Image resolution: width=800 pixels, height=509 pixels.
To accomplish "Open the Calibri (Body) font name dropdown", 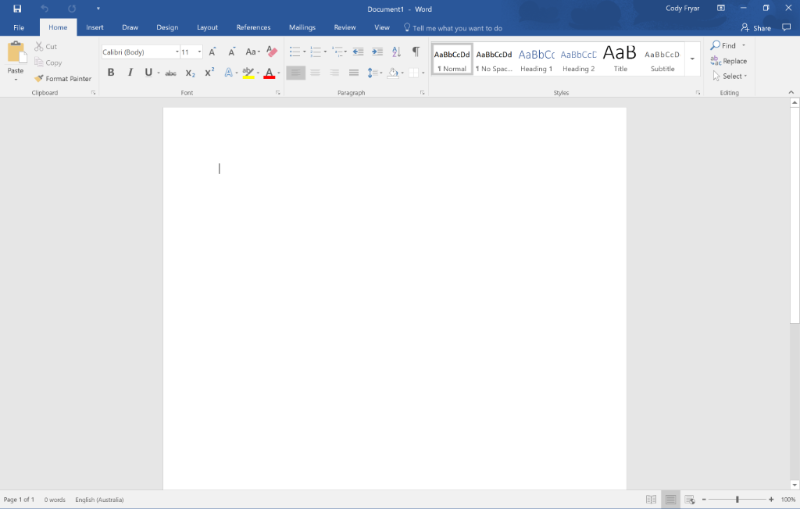I will click(x=177, y=52).
